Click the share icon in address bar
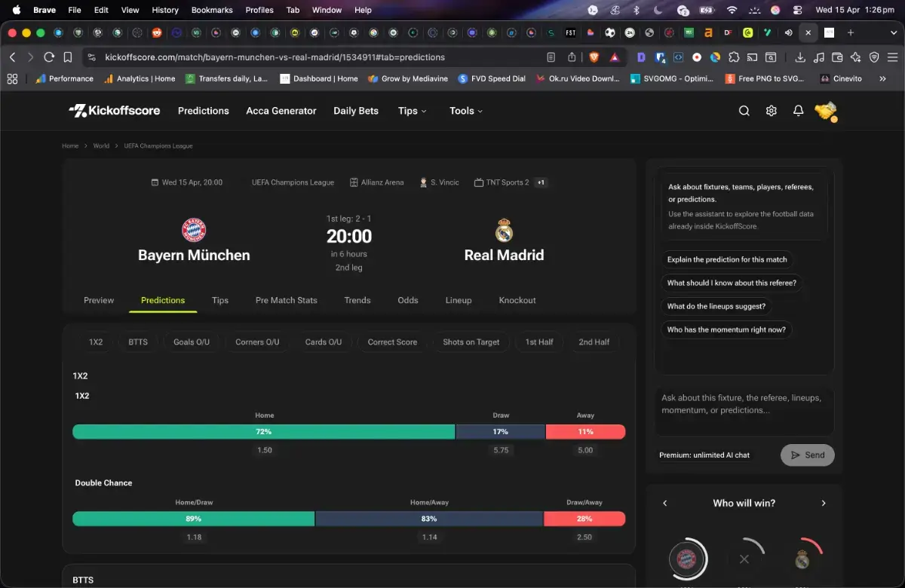This screenshot has width=905, height=588. 572,57
